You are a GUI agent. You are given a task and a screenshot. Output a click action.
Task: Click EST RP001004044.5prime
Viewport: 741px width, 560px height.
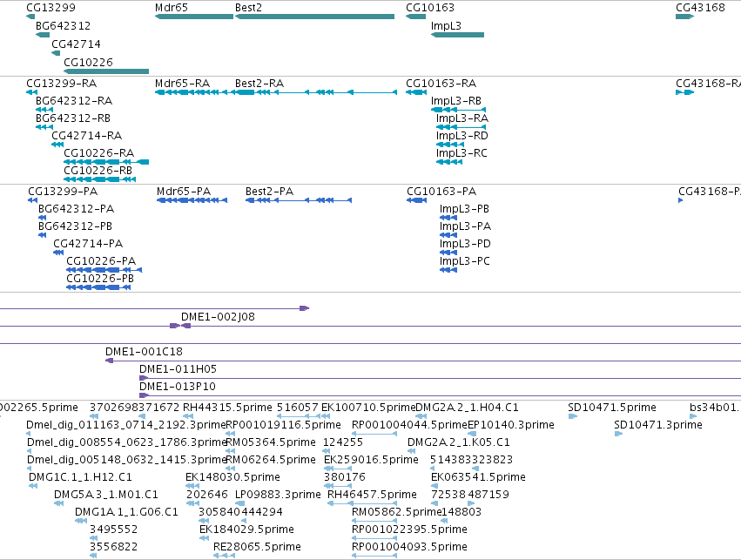[x=374, y=434]
